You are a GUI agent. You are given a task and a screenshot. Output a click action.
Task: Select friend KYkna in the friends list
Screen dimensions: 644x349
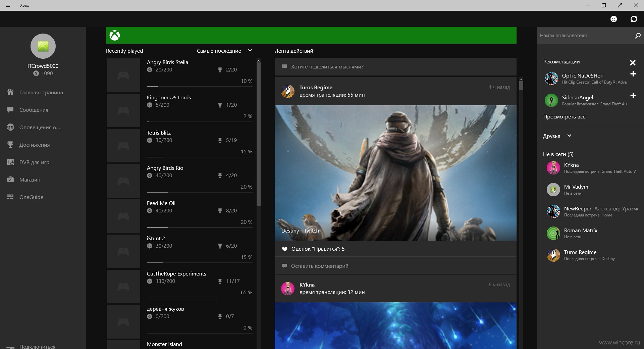click(590, 168)
